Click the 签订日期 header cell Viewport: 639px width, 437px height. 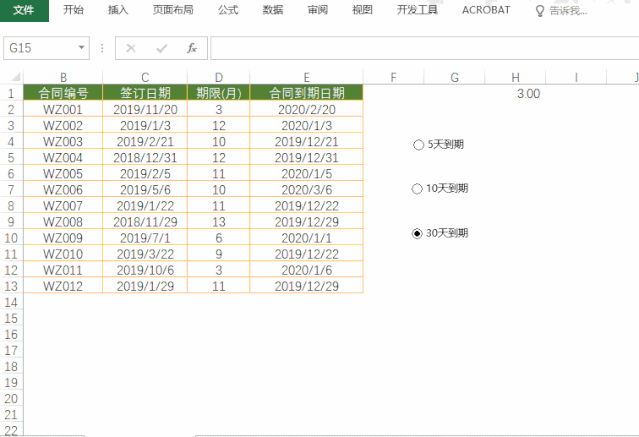coord(145,93)
